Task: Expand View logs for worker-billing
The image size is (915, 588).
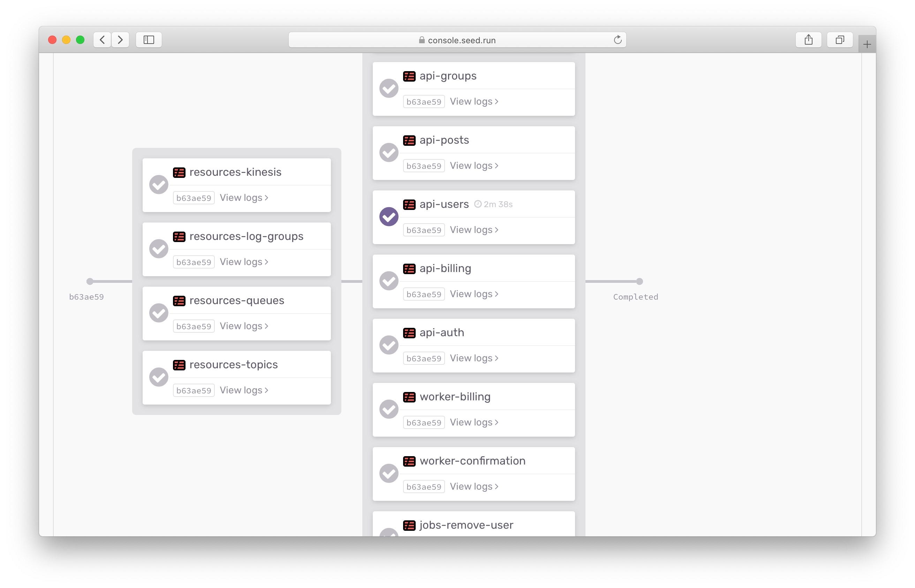Action: [x=474, y=422]
